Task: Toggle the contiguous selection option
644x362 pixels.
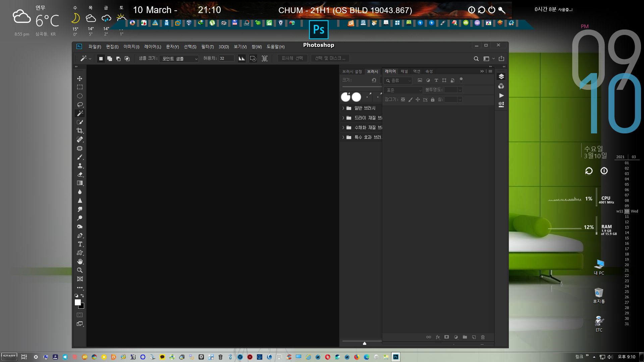Action: click(253, 59)
